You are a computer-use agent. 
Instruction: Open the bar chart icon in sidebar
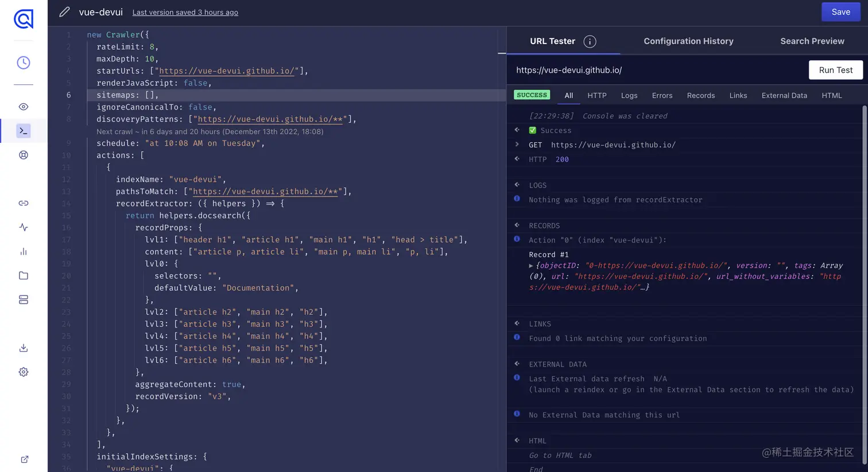24,251
